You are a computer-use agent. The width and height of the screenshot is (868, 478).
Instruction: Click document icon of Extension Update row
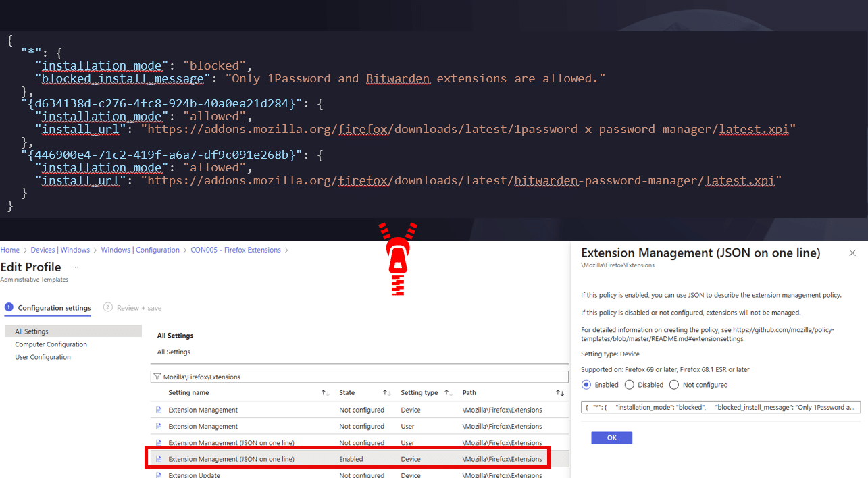pos(159,475)
